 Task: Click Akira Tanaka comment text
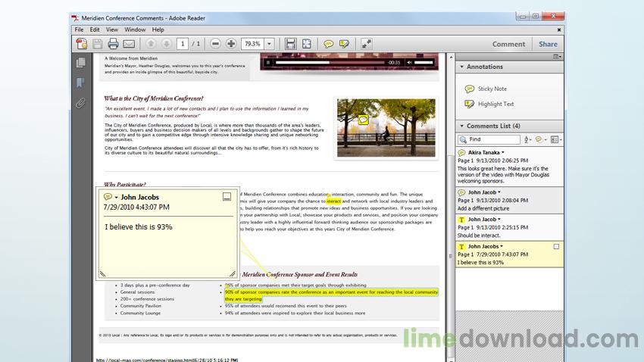(x=503, y=175)
